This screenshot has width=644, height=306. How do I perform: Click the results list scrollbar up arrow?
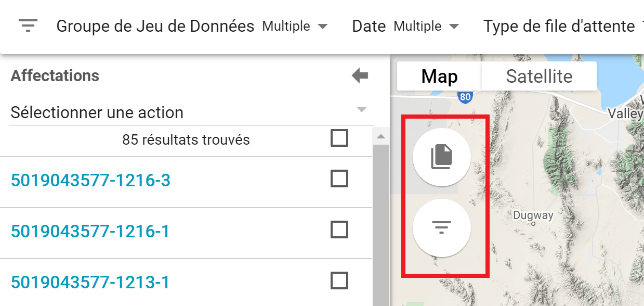380,137
